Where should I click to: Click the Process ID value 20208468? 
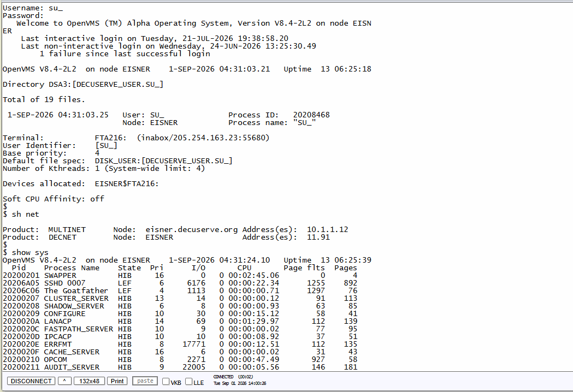(x=311, y=115)
